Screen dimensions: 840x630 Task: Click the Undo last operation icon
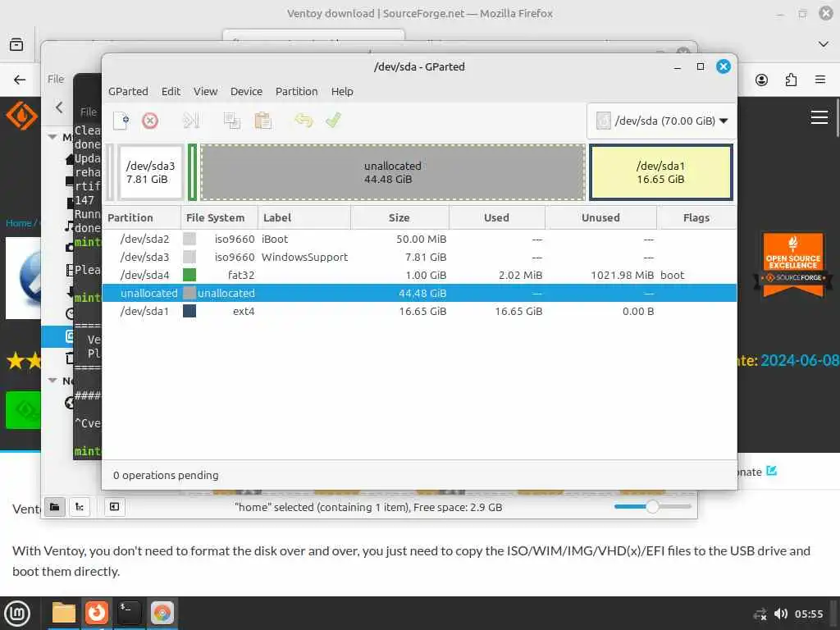pos(304,120)
